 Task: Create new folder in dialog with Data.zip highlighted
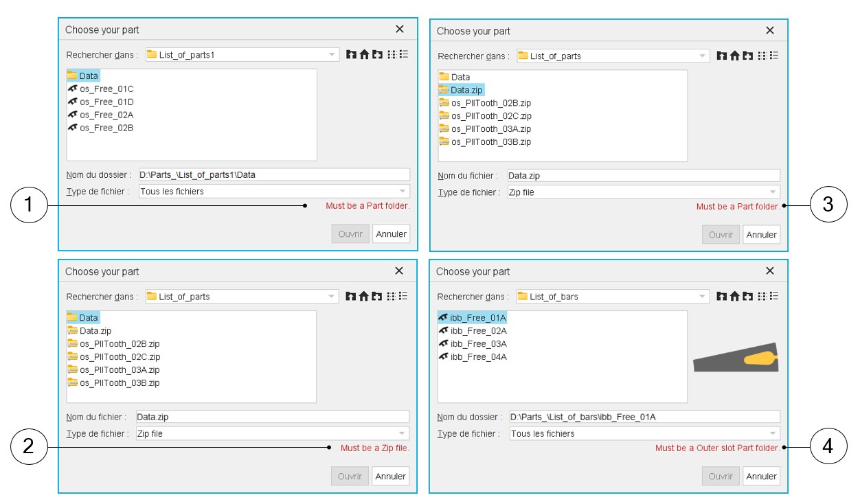pyautogui.click(x=748, y=56)
